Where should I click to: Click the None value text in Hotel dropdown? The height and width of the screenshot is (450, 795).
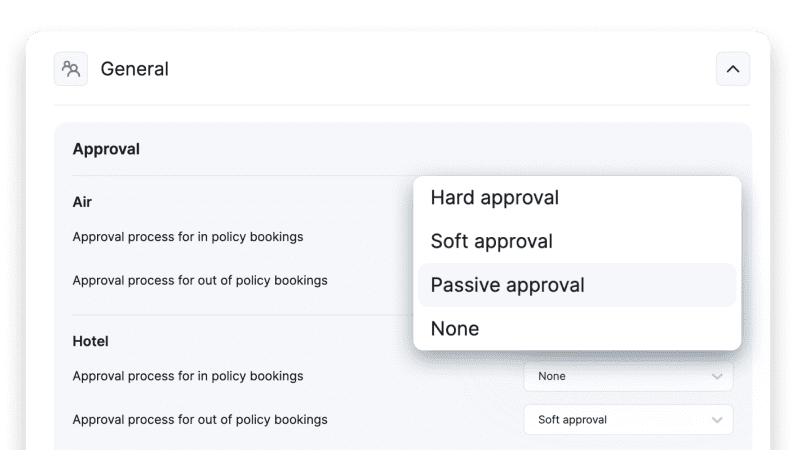(x=552, y=376)
